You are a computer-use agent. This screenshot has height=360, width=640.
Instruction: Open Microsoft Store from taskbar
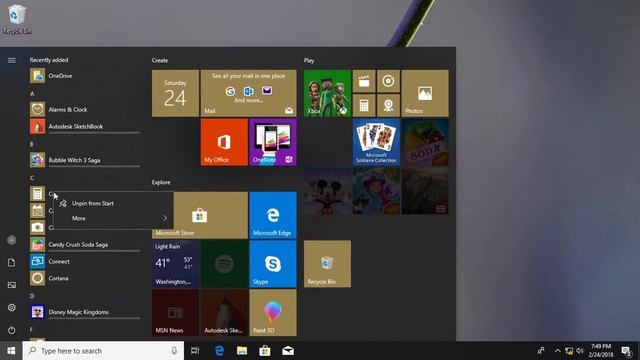pyautogui.click(x=265, y=351)
